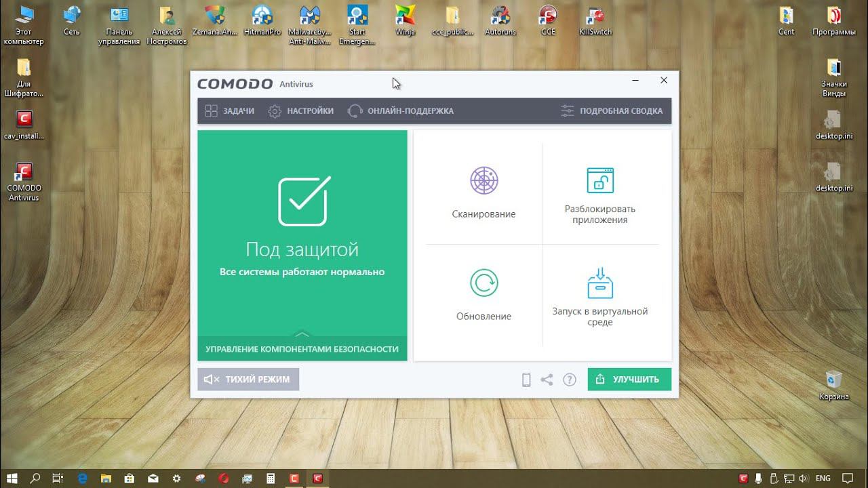Screen dimensions: 868x488
Task: Select the cce_public folder icon
Action: coord(452,21)
